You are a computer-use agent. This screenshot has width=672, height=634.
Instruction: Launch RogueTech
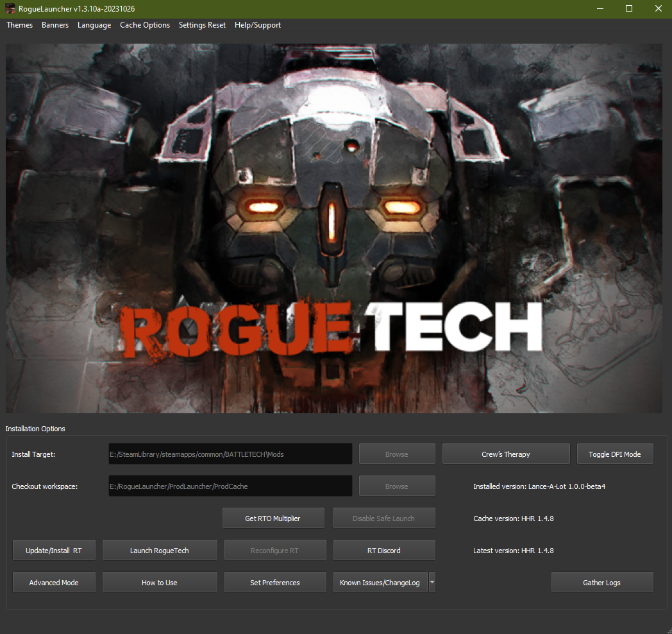point(160,551)
